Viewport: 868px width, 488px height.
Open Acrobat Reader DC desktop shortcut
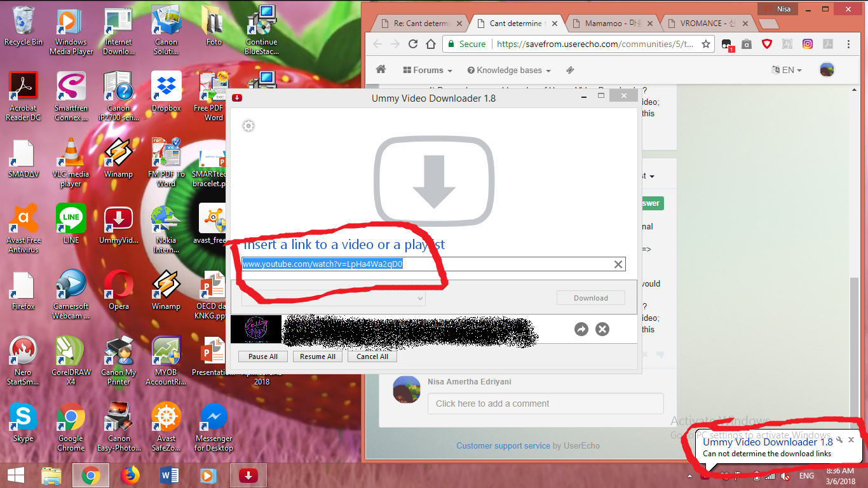[24, 97]
